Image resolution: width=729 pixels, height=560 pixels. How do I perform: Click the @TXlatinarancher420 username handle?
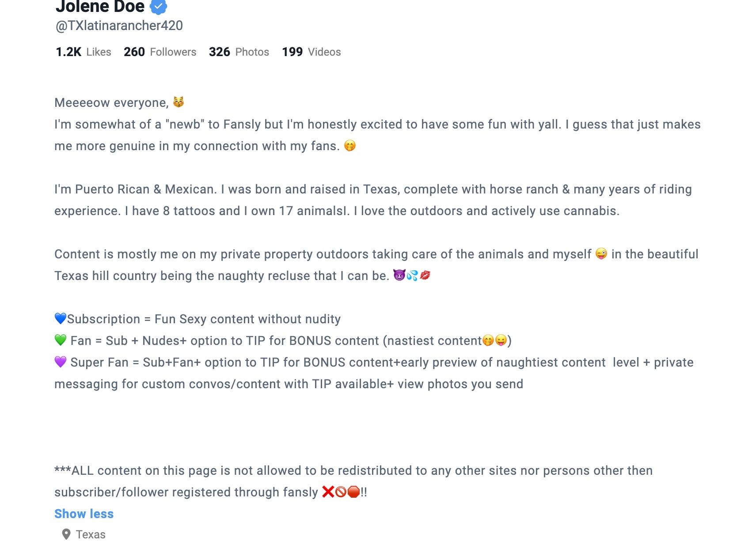119,26
